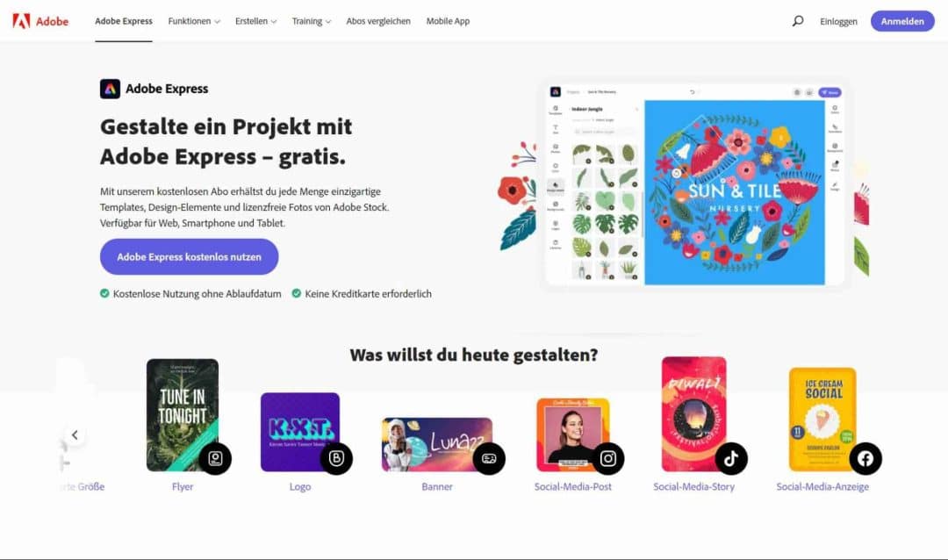Click the Einloggen link

pos(838,21)
